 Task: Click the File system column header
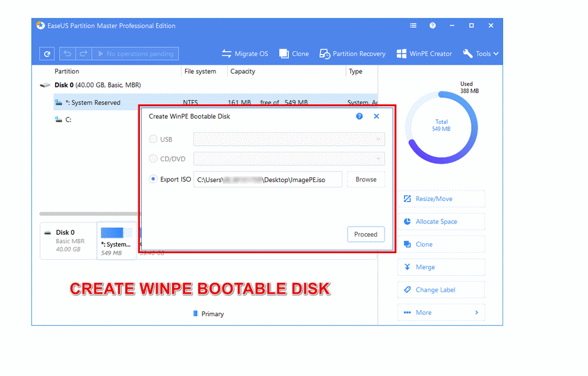(x=200, y=71)
